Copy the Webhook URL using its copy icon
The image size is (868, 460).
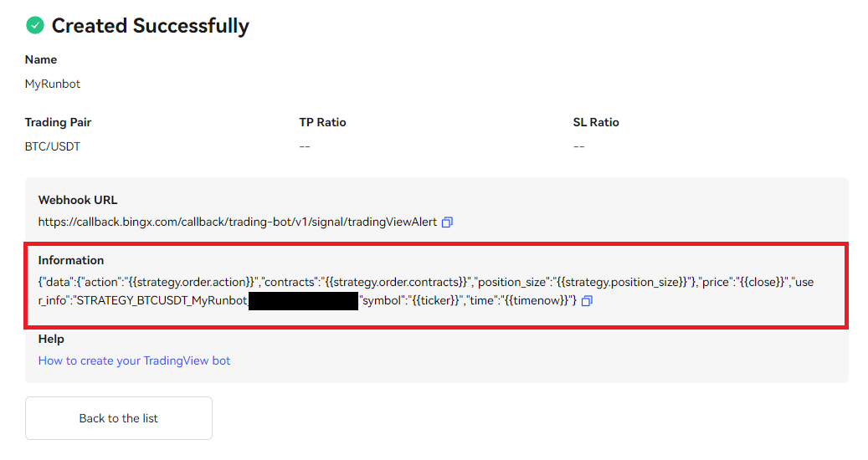447,222
